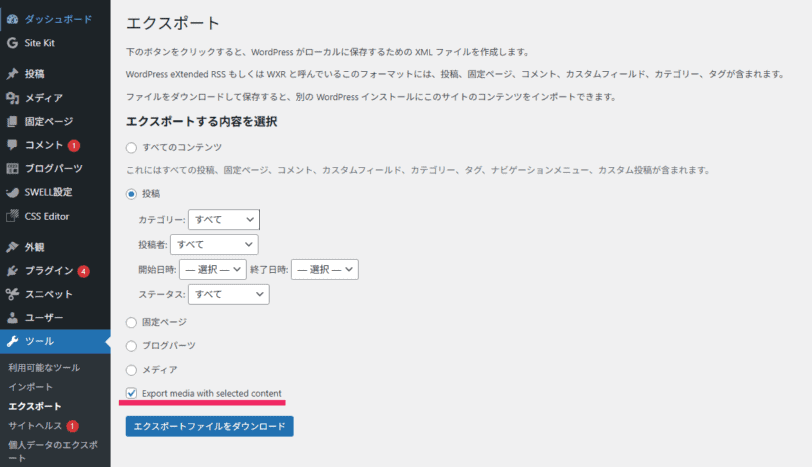Click the ブログパーツ sidebar label
Image resolution: width=812 pixels, height=467 pixels.
click(54, 168)
